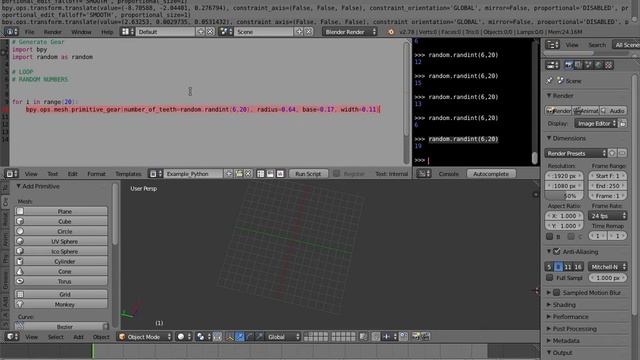The image size is (640, 360).
Task: Switch to Render properties tab icon
Action: tap(569, 65)
